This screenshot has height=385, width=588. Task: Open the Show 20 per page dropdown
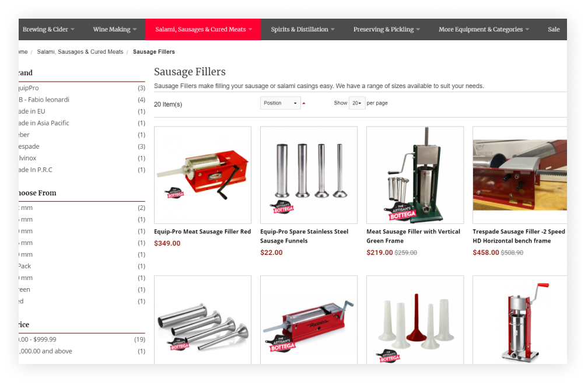[x=356, y=103]
